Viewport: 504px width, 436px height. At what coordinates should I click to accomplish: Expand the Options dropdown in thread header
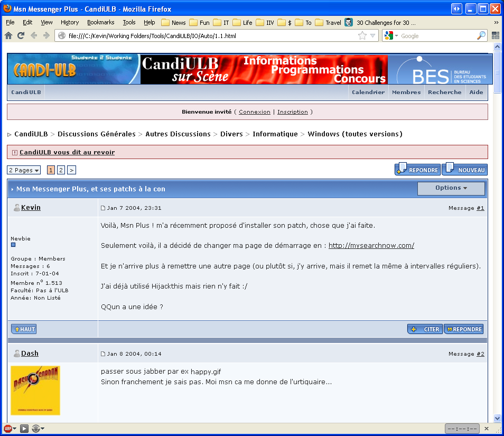click(x=451, y=188)
